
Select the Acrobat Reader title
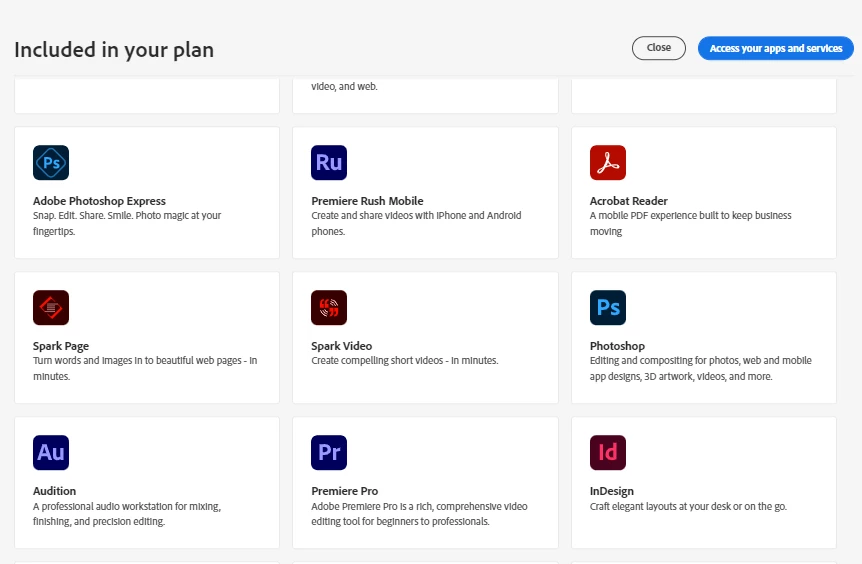click(x=628, y=201)
